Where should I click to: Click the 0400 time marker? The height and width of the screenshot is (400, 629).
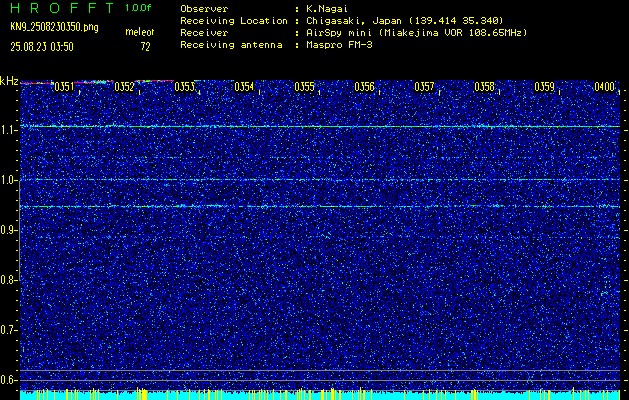(605, 87)
